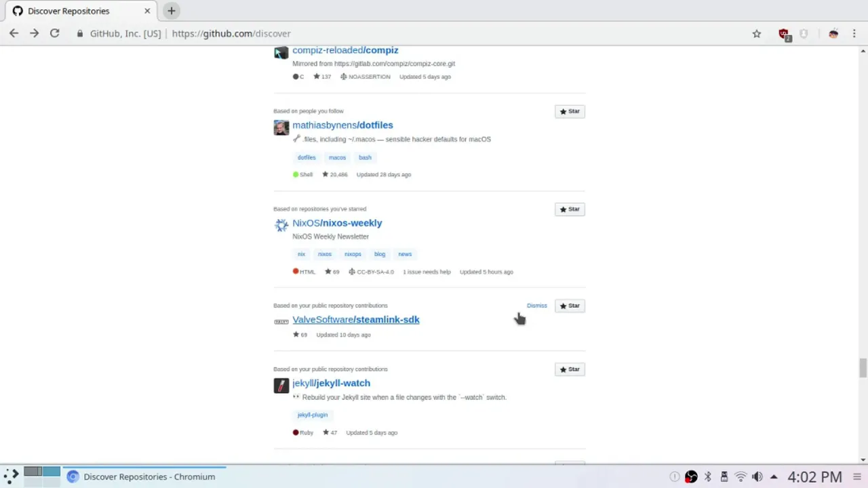The image size is (868, 488).
Task: Open the Bluetooth tray icon
Action: 708,476
